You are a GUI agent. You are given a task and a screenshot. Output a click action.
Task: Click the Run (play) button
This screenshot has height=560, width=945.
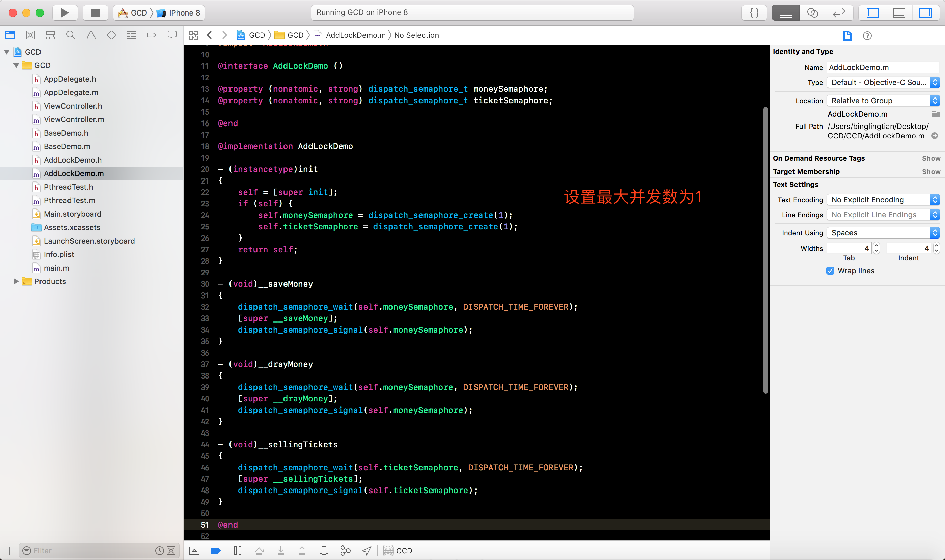tap(64, 13)
